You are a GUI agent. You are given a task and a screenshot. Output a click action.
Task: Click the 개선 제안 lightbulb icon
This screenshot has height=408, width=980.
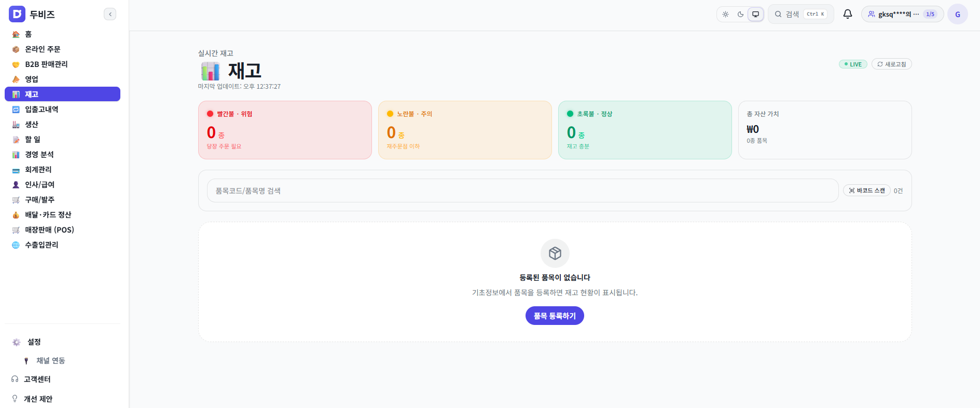click(x=15, y=399)
